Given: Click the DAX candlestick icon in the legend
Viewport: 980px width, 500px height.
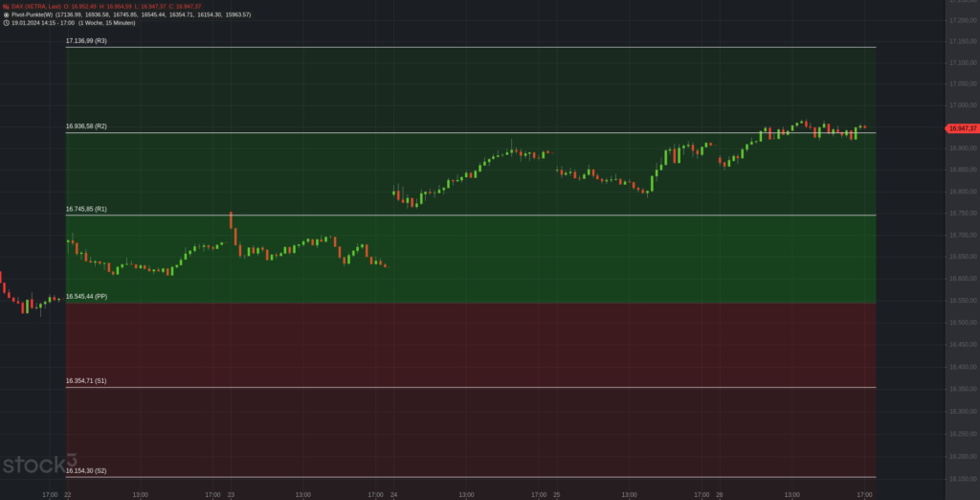Looking at the screenshot, I should point(6,7).
